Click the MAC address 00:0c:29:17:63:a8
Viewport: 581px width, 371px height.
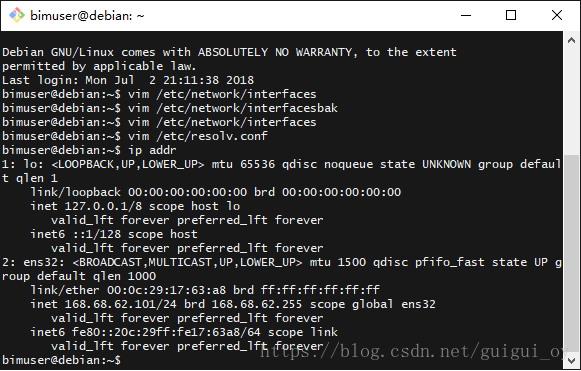pyautogui.click(x=166, y=290)
